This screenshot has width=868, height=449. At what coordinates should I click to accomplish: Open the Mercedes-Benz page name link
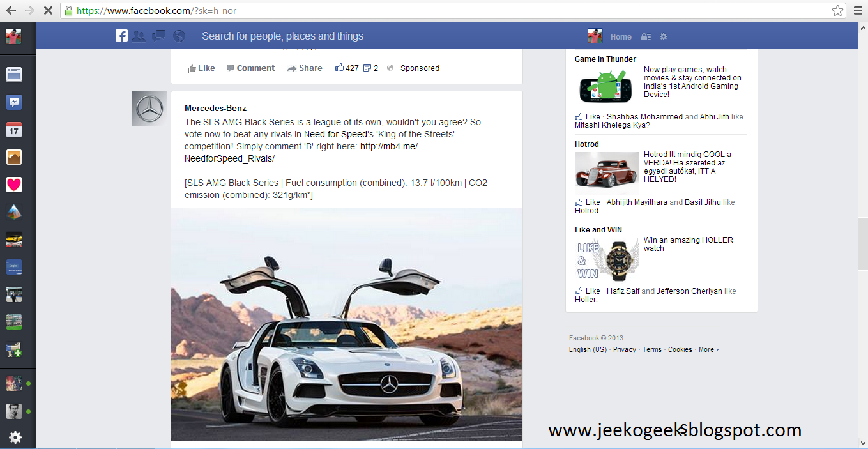click(215, 109)
